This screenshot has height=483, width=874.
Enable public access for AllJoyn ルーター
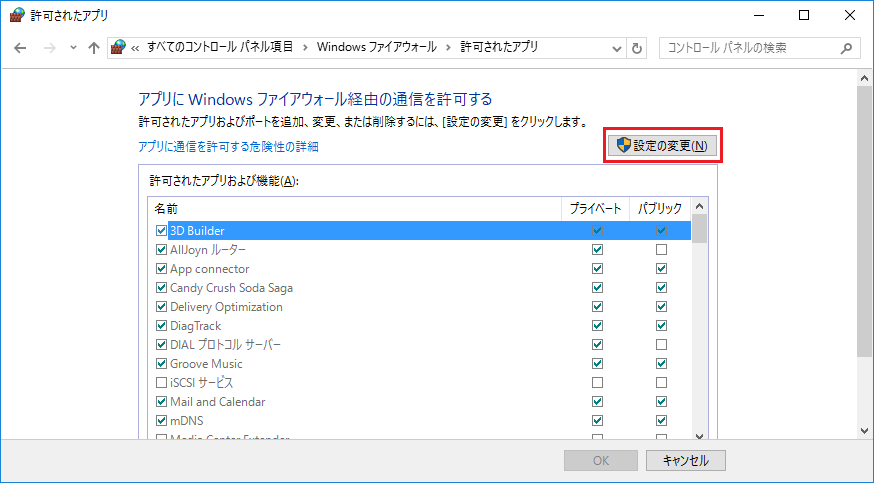point(661,249)
